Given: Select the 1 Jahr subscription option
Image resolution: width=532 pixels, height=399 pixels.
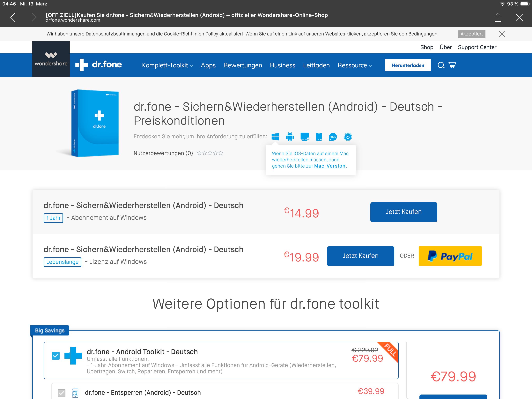Looking at the screenshot, I should click(53, 218).
